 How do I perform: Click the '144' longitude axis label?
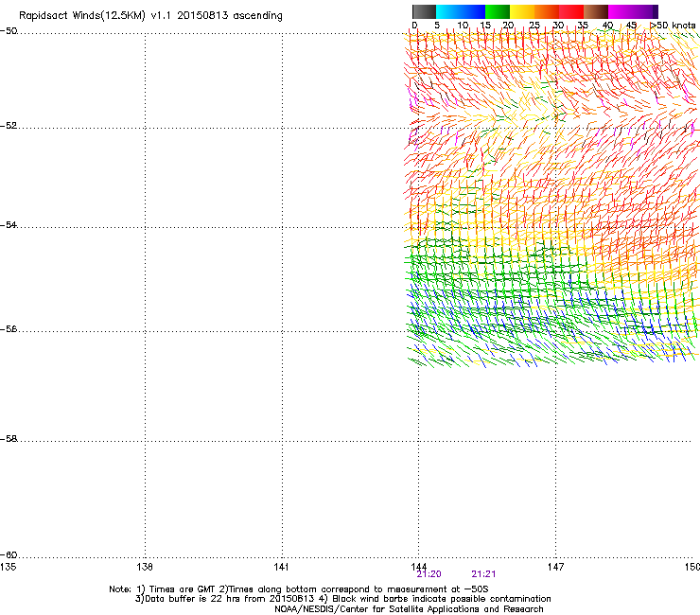pos(418,567)
